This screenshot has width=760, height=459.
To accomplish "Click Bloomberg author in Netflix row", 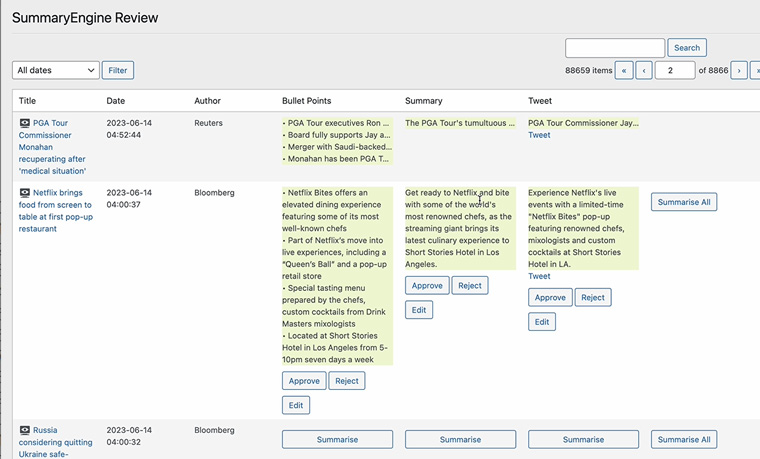I will point(214,193).
